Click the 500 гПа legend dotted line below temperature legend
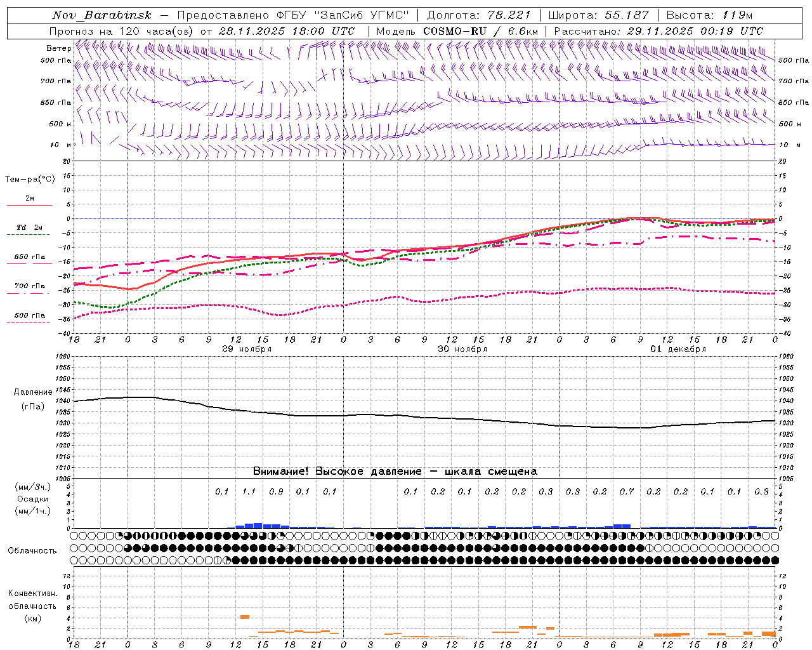The height and width of the screenshot is (650, 812). click(x=28, y=322)
